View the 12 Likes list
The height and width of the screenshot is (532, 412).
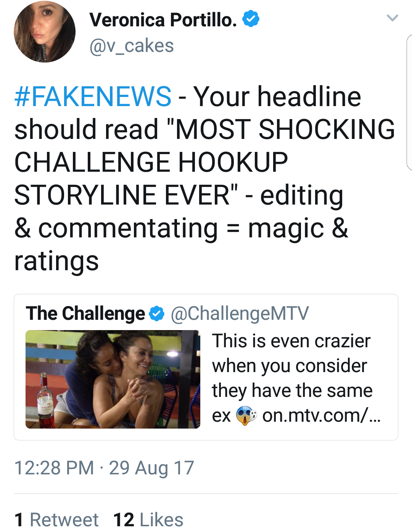[148, 520]
